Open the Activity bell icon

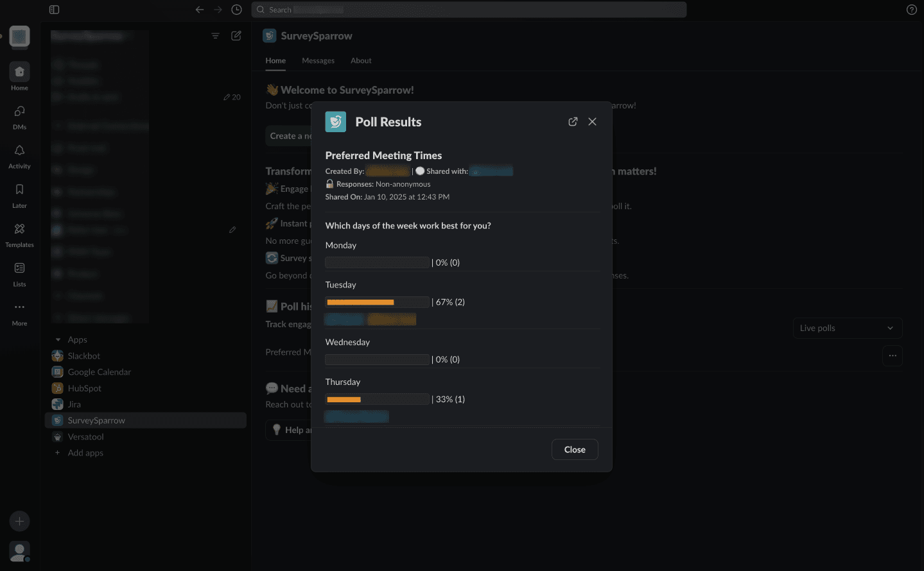pyautogui.click(x=19, y=155)
